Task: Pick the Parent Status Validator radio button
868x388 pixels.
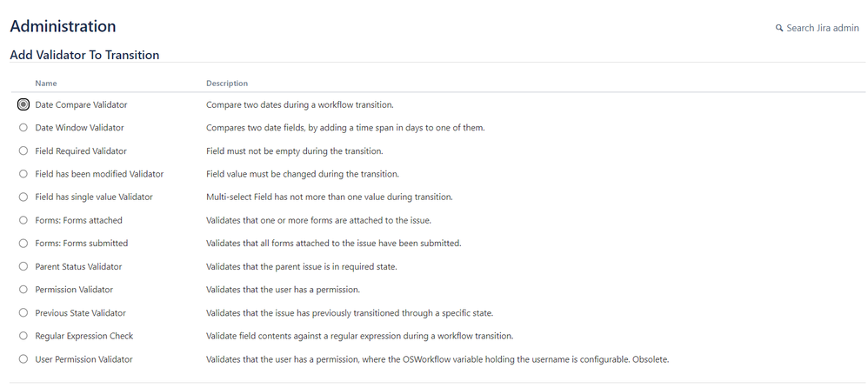Action: point(23,266)
